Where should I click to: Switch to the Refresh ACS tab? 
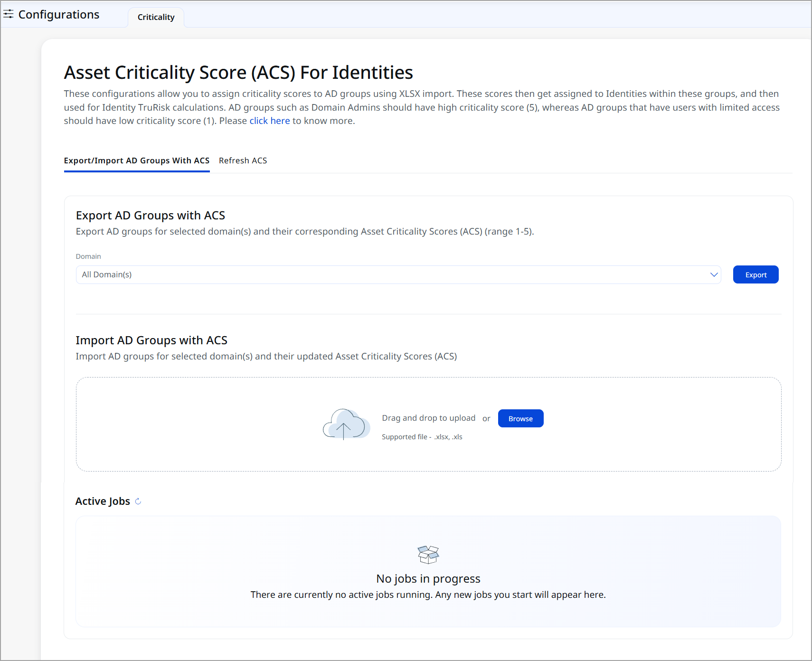click(243, 161)
